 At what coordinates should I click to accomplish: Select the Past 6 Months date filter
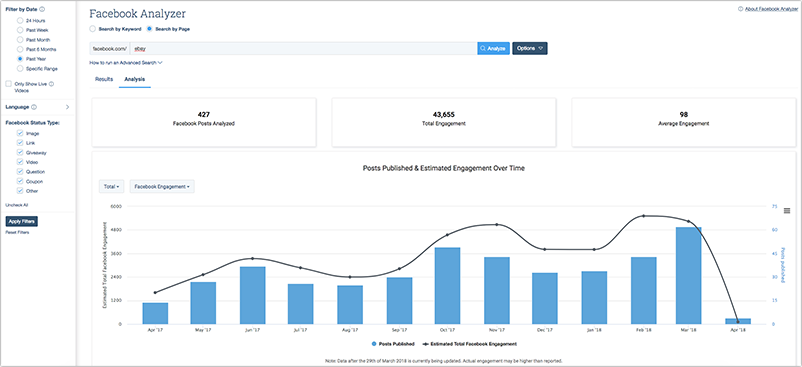tap(20, 49)
